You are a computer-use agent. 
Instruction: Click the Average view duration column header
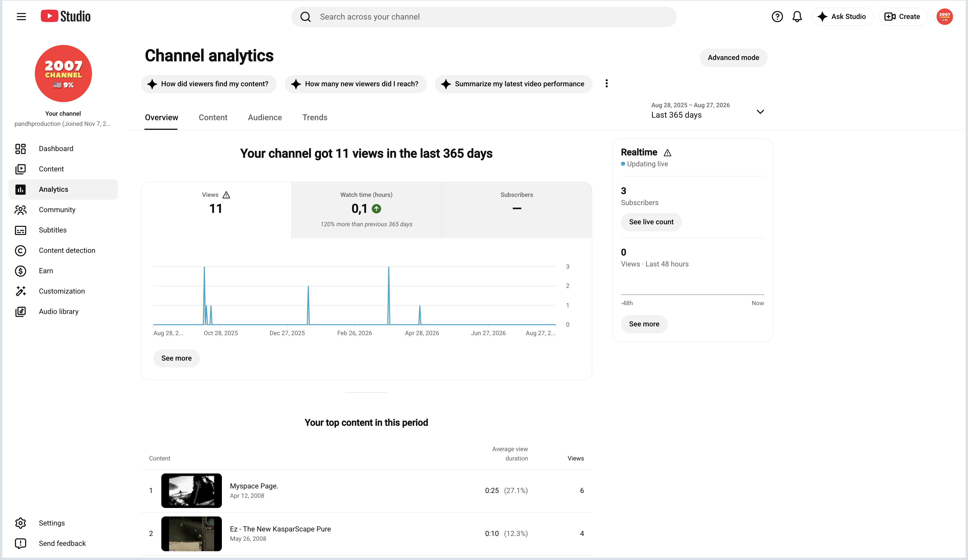(510, 454)
